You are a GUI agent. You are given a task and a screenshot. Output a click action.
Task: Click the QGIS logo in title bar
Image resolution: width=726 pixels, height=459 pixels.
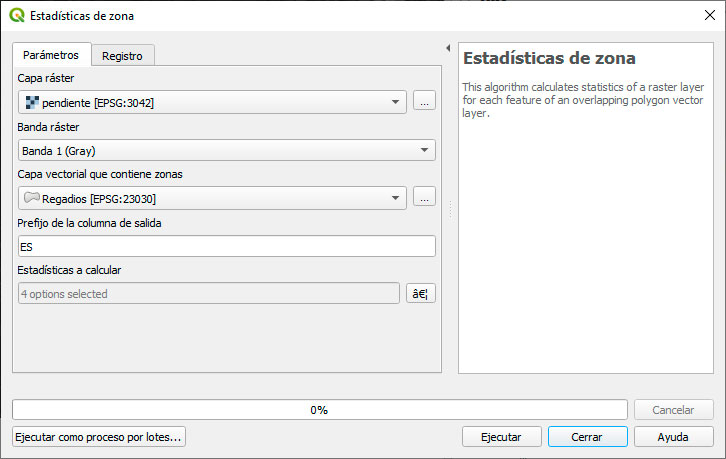(x=17, y=15)
